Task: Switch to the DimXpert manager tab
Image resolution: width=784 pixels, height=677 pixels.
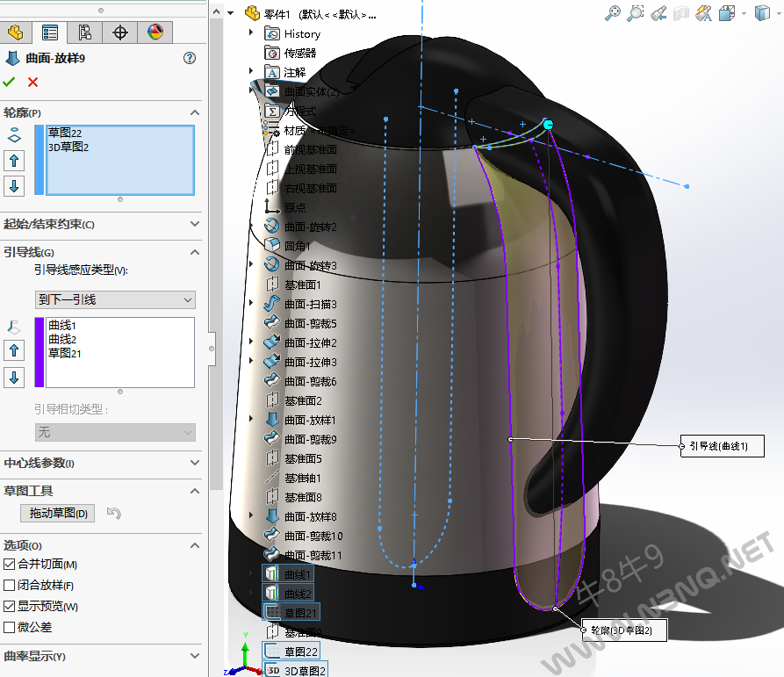Action: click(x=120, y=32)
